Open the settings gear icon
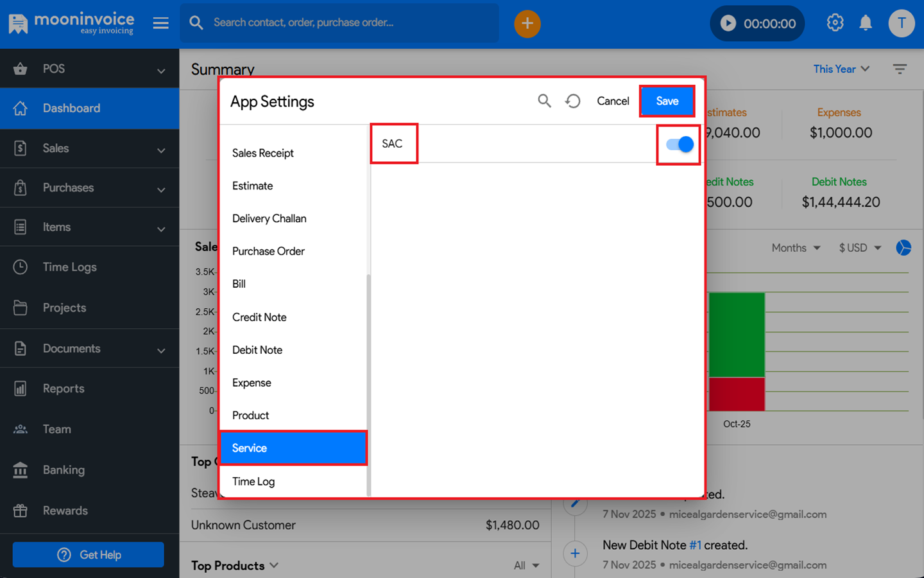Image resolution: width=924 pixels, height=578 pixels. click(835, 23)
